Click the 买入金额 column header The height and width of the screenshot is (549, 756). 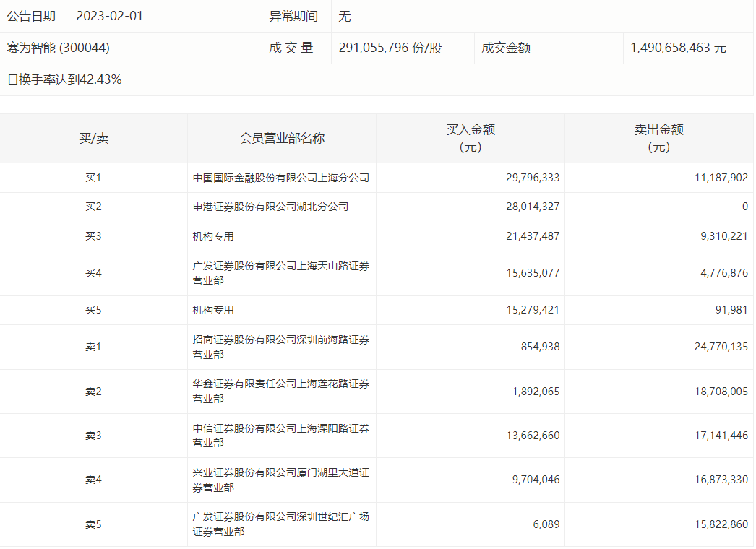[x=471, y=138]
